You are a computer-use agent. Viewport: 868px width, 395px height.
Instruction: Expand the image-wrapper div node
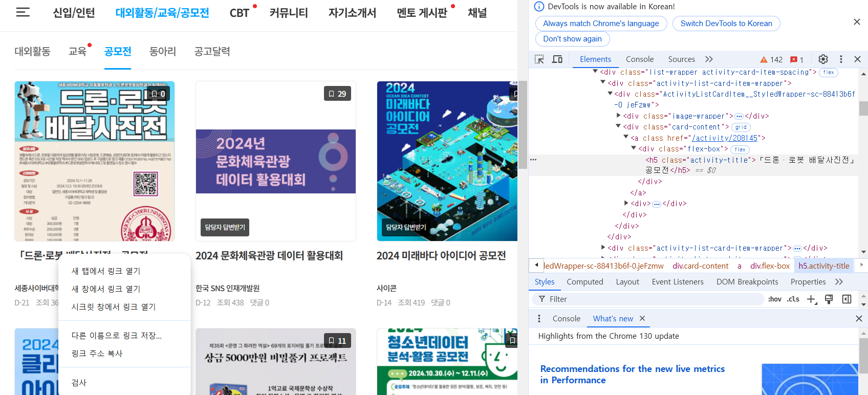point(618,116)
